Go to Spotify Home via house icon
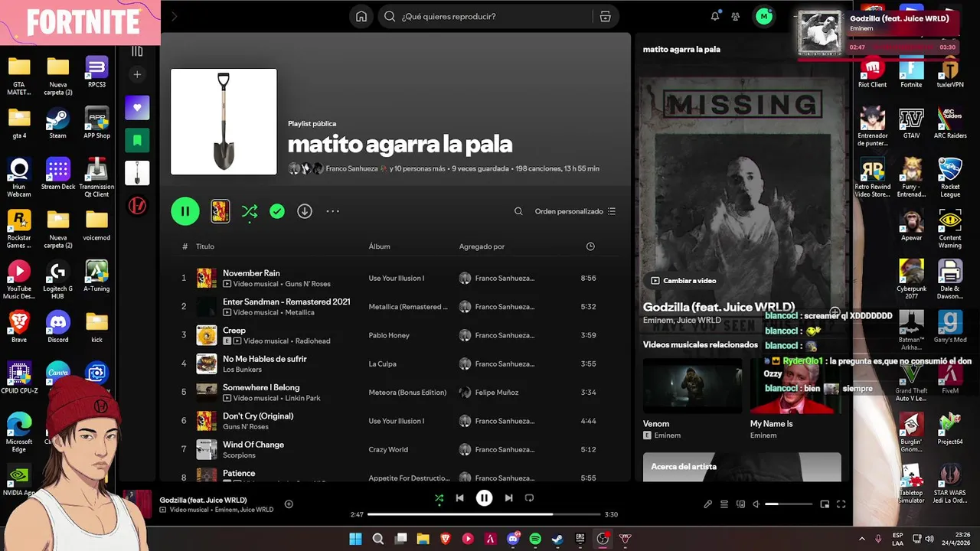This screenshot has width=980, height=551. pos(361,16)
